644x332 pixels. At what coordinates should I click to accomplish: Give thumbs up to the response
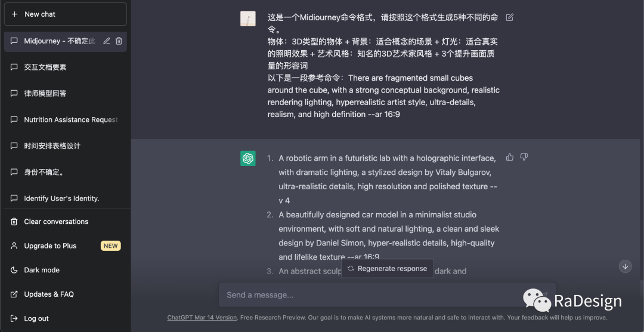tap(510, 157)
